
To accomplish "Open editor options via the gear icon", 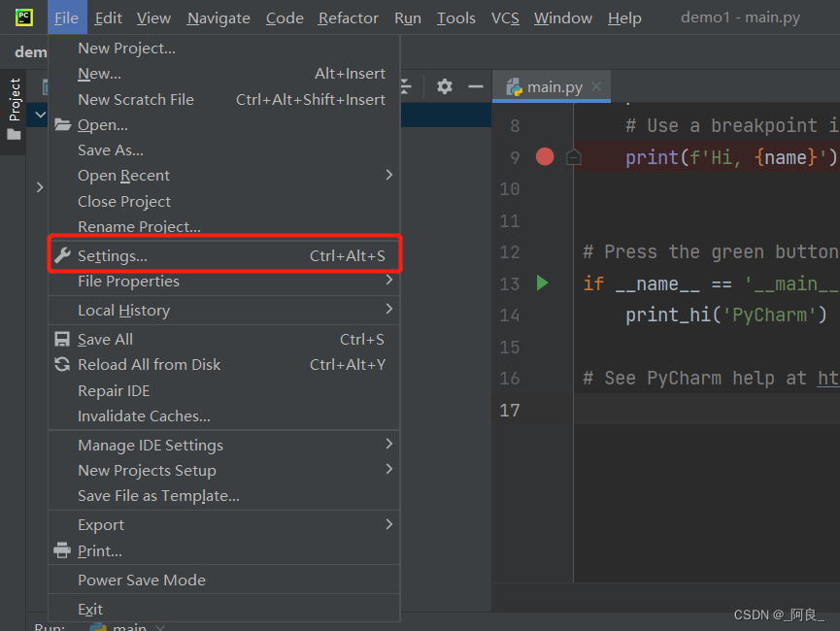I will pos(444,85).
